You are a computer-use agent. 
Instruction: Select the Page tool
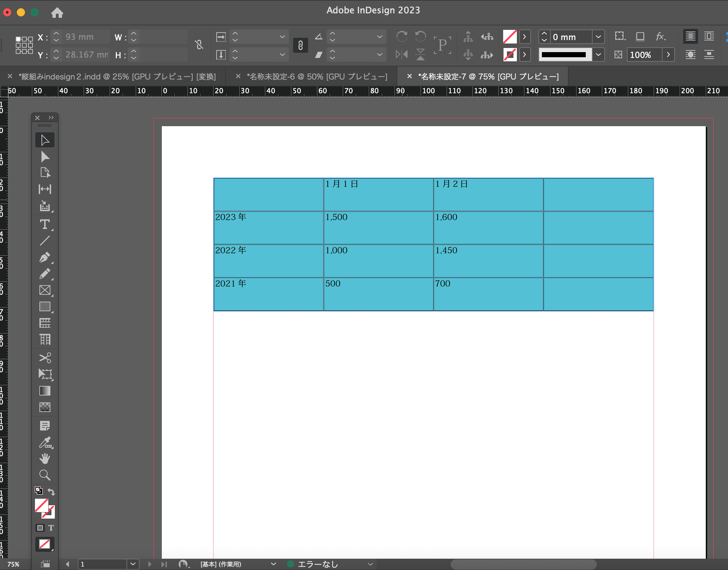[45, 172]
